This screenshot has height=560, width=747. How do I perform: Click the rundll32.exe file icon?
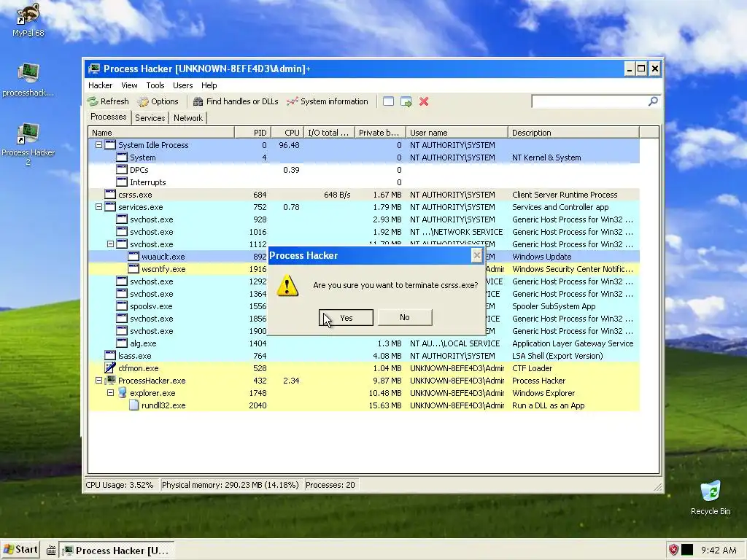pos(134,405)
